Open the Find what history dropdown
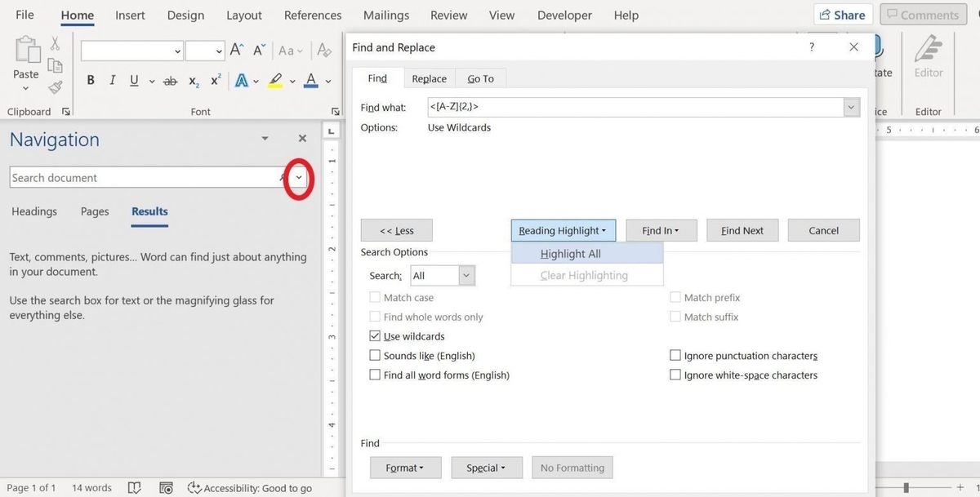The image size is (980, 497). pyautogui.click(x=851, y=107)
